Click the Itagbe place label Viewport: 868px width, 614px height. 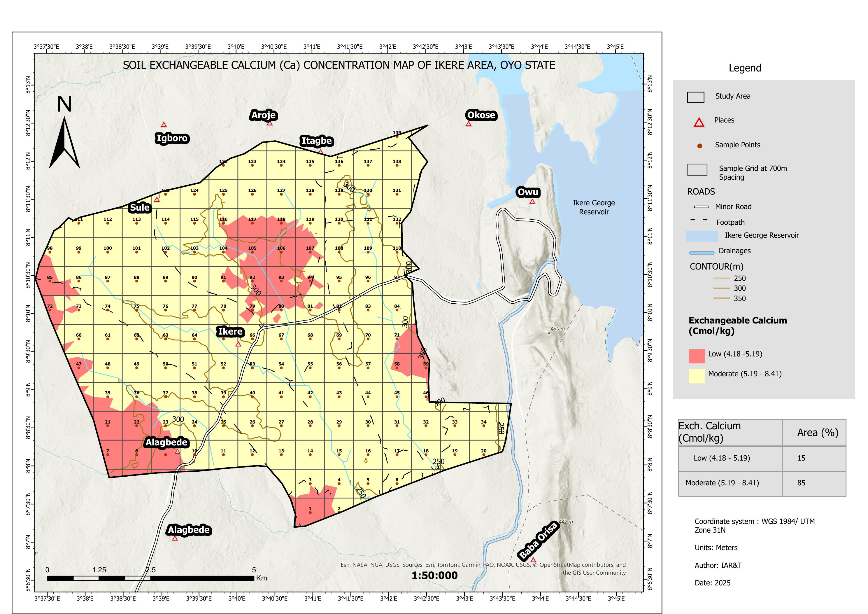pyautogui.click(x=316, y=141)
